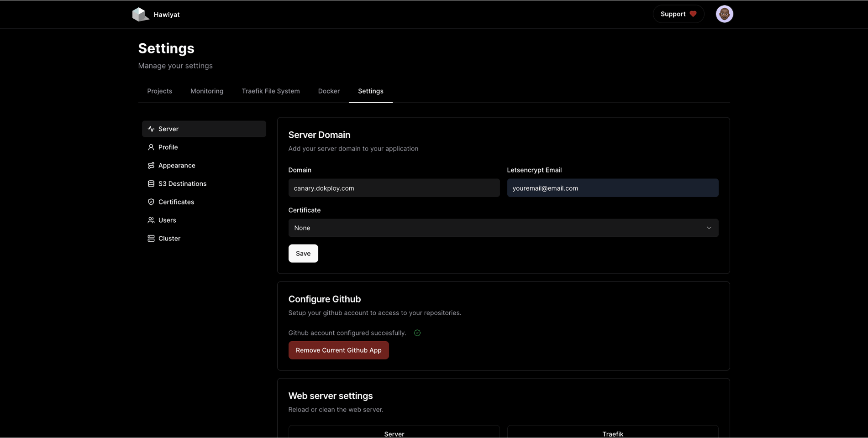Screen dimensions: 868x438
Task: Click the 'Manage your settings' subtitle
Action: click(x=175, y=66)
